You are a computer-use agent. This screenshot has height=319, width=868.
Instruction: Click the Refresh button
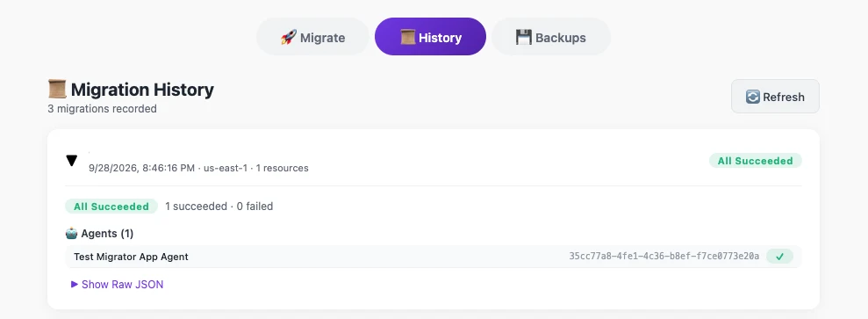click(775, 97)
